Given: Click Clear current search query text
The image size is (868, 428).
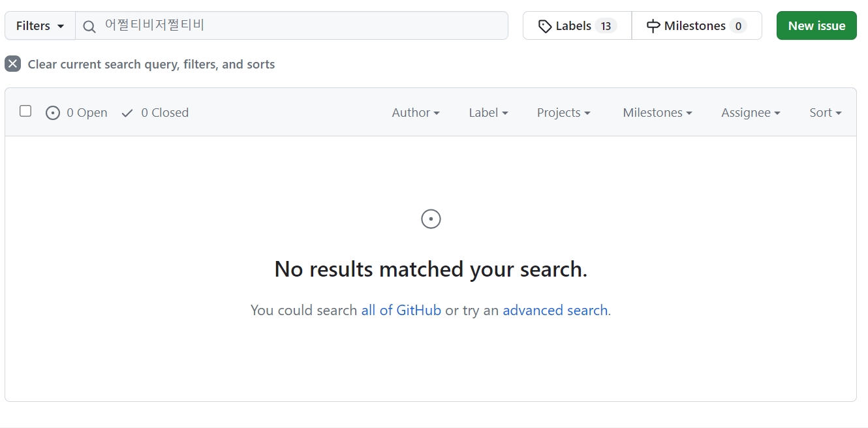Looking at the screenshot, I should tap(151, 64).
